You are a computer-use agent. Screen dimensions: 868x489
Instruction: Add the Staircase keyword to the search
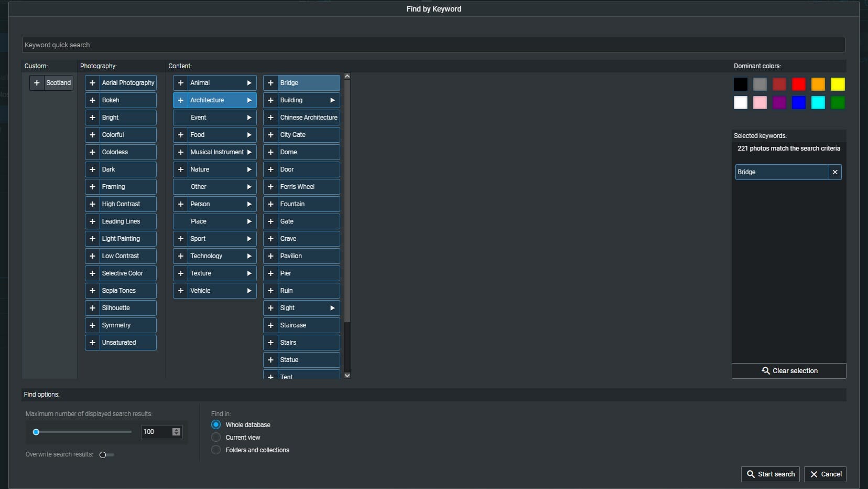point(270,325)
